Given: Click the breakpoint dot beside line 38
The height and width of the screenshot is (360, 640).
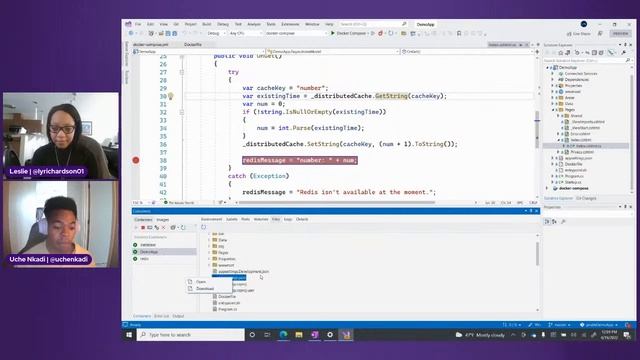Looking at the screenshot, I should click(x=136, y=160).
